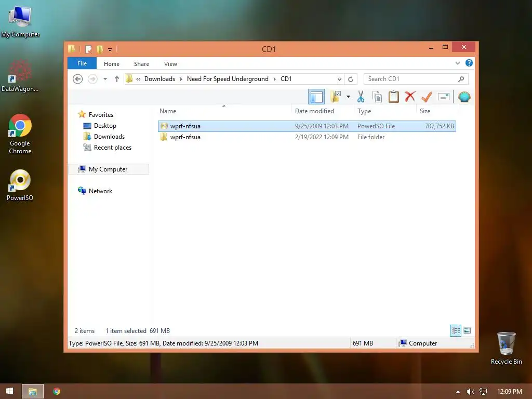Open the File ribbon tab

click(82, 63)
